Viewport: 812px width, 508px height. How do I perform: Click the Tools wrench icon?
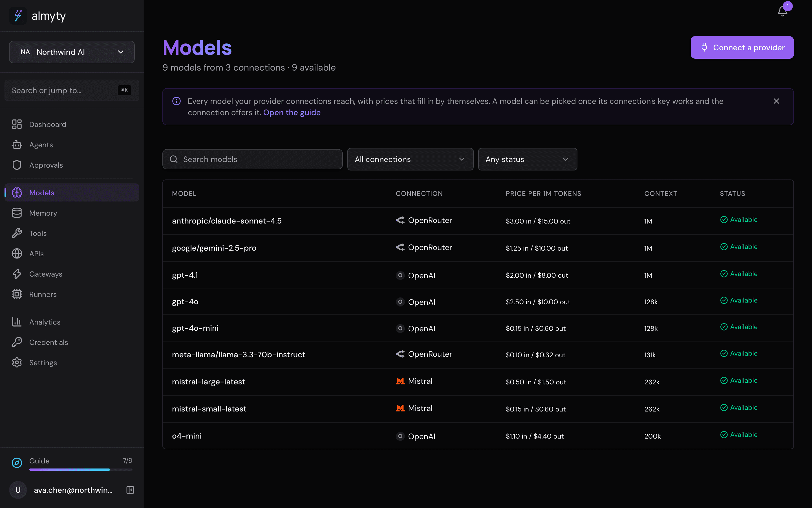tap(17, 233)
